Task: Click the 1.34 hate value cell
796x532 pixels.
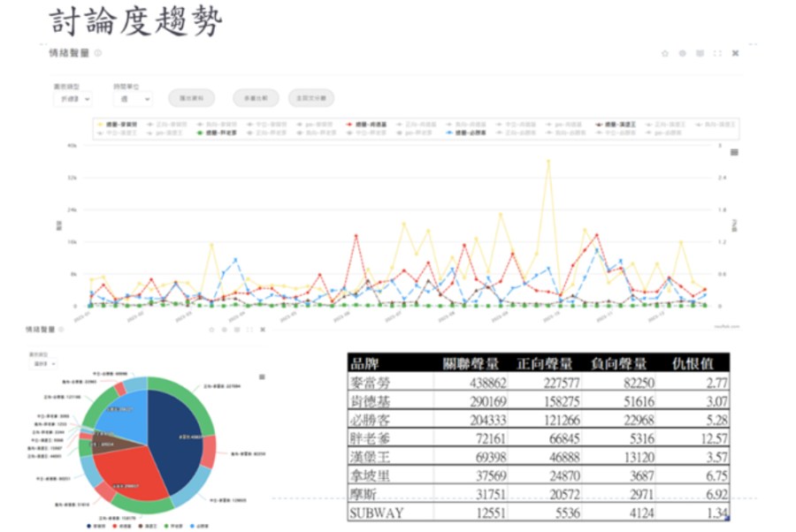Action: click(716, 513)
